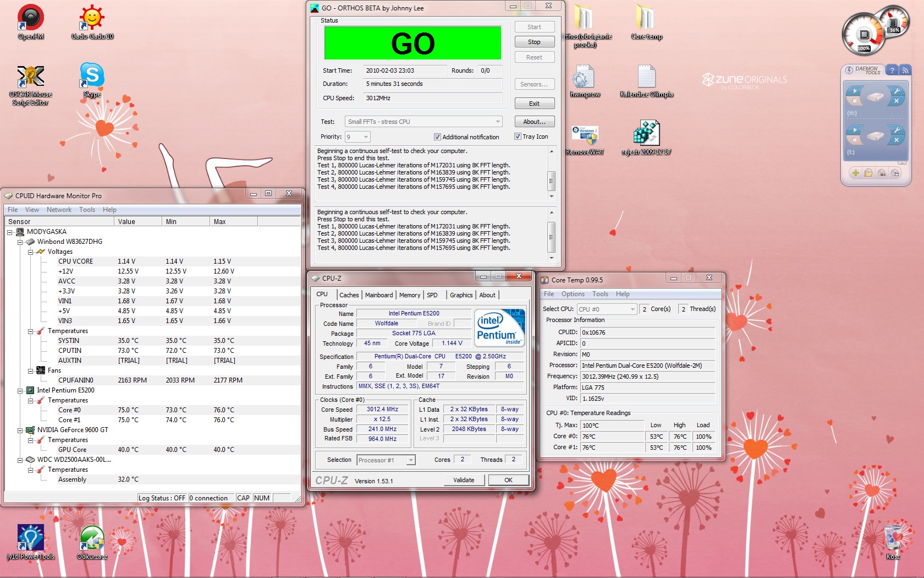Open the Select CPU dropdown in Core Temp
The width and height of the screenshot is (924, 578).
pyautogui.click(x=607, y=309)
